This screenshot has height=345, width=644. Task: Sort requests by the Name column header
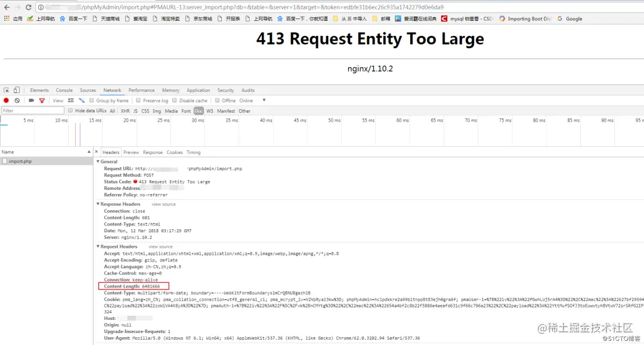(x=47, y=152)
